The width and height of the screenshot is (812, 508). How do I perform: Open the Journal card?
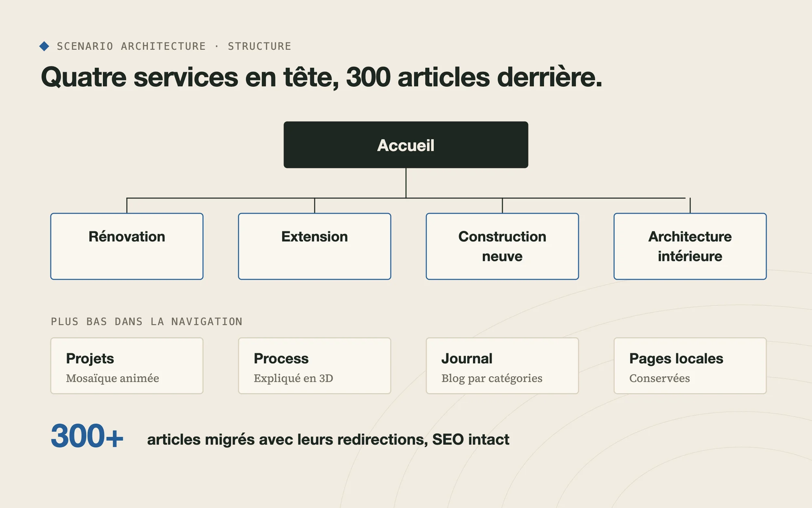(x=502, y=366)
